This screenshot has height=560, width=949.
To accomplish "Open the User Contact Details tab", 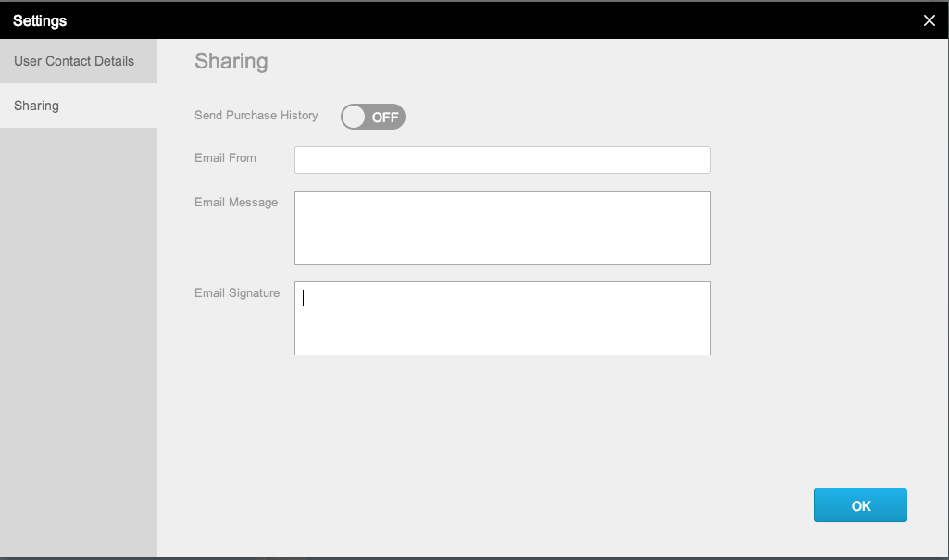I will coord(79,61).
